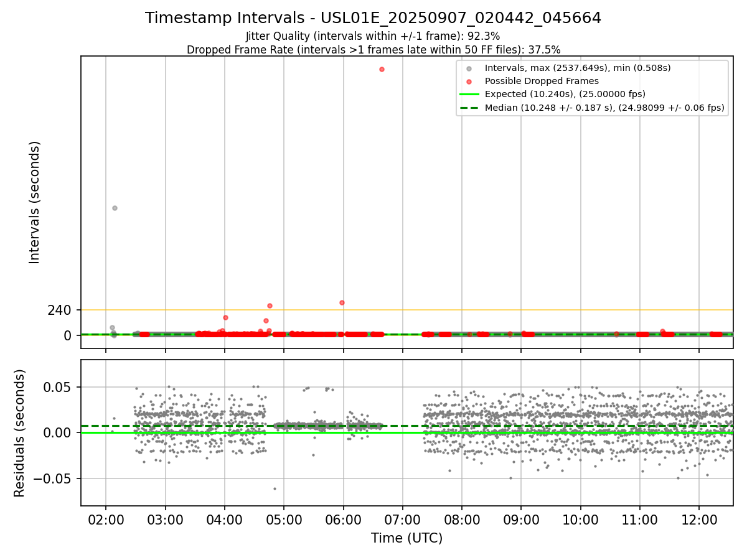The width and height of the screenshot is (747, 560).
Task: Click the solid green line sample in the legend
Action: (469, 94)
